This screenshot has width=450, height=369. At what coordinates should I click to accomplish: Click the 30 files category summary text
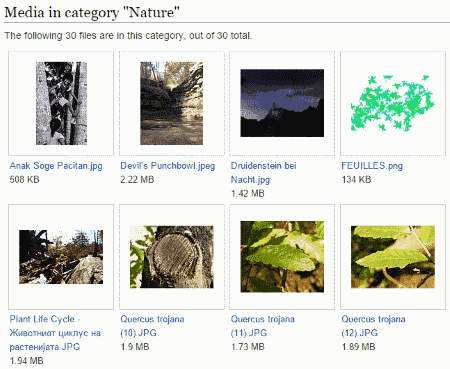[128, 35]
